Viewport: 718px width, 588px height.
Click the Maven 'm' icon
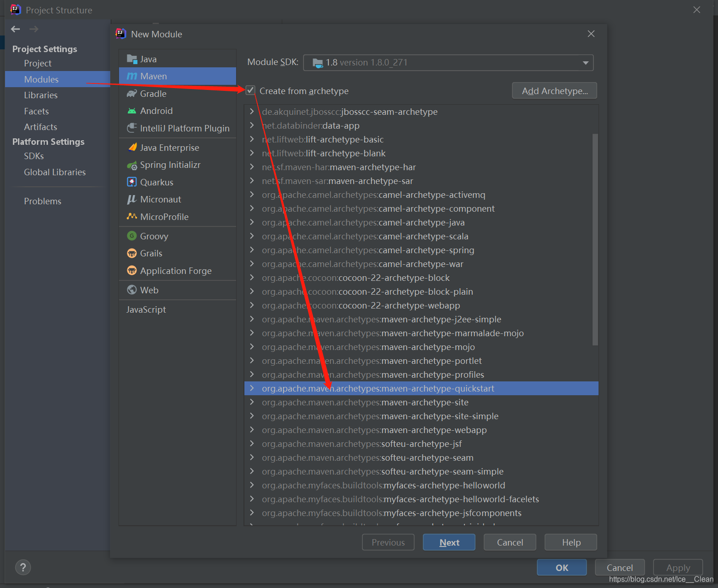(x=132, y=76)
